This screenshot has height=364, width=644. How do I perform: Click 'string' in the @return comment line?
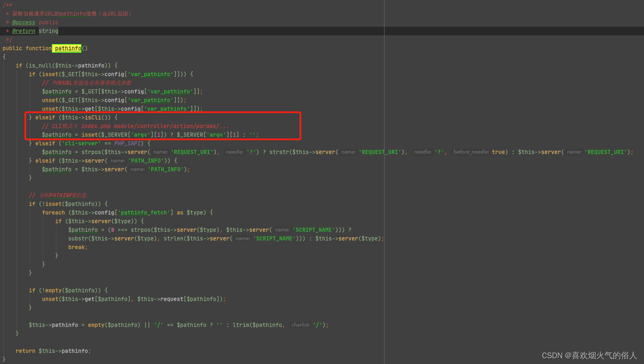coord(49,31)
